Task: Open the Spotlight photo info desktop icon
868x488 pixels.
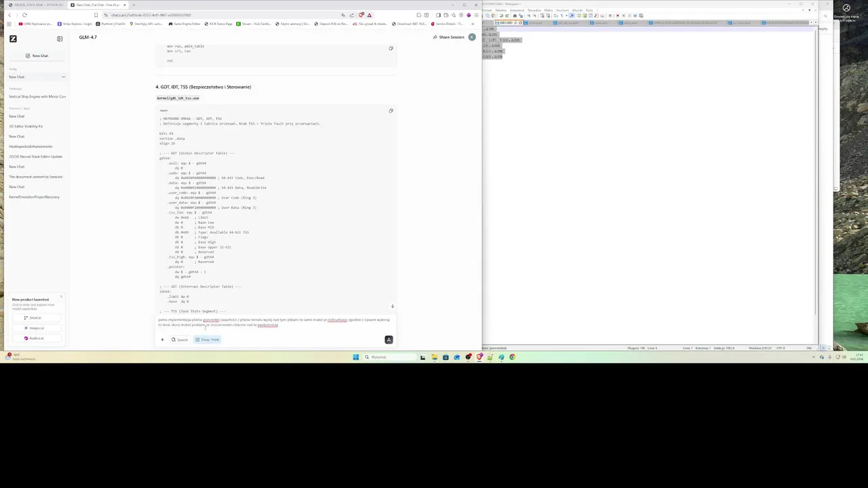Action: pos(846,13)
